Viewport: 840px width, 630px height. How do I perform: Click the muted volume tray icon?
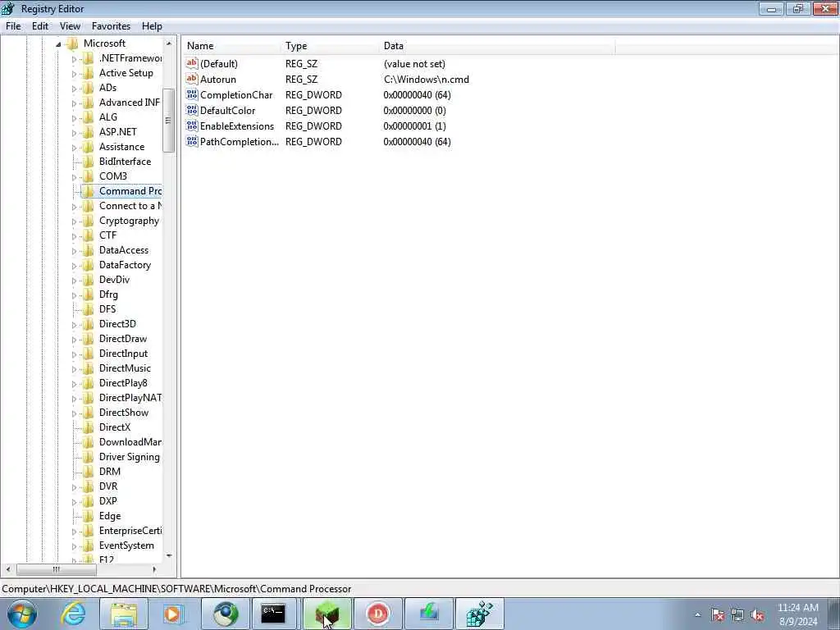[x=757, y=615]
